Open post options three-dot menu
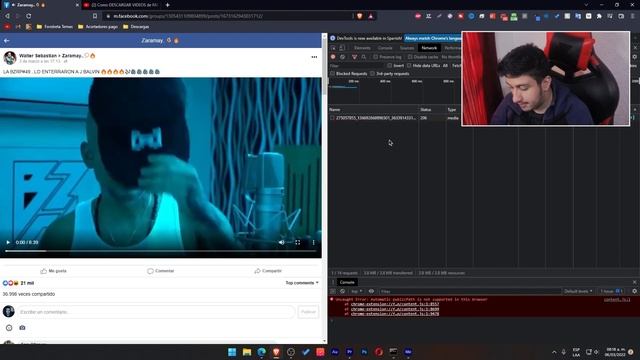The height and width of the screenshot is (360, 640). (314, 57)
